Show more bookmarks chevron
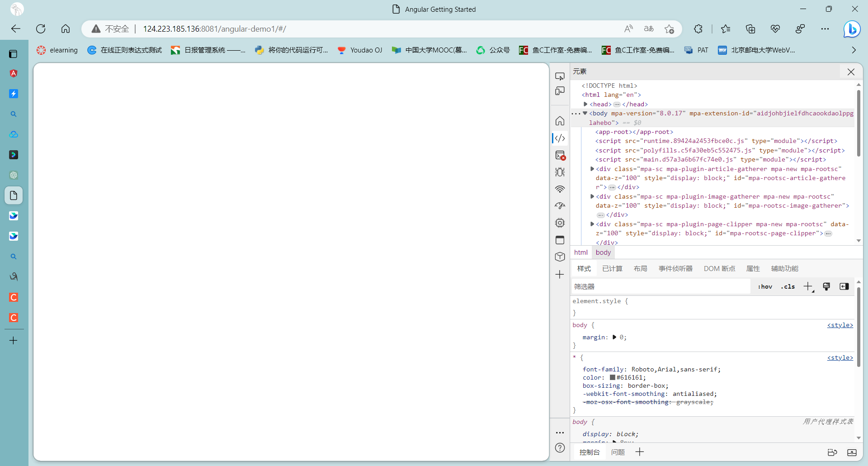This screenshot has width=868, height=466. [x=854, y=50]
